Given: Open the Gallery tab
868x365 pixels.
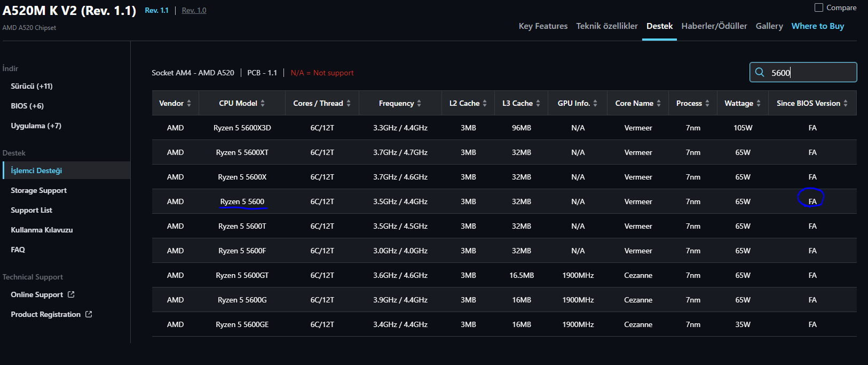Looking at the screenshot, I should coord(769,26).
